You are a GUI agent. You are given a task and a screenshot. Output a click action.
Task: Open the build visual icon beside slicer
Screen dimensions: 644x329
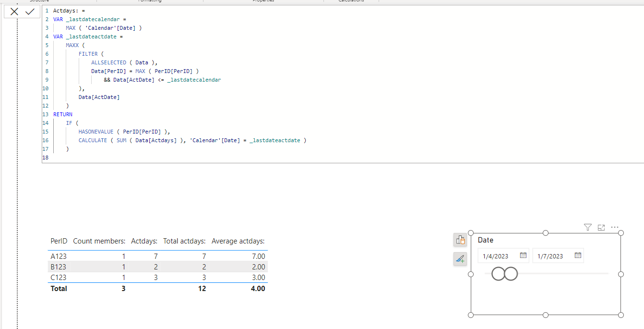pyautogui.click(x=460, y=240)
